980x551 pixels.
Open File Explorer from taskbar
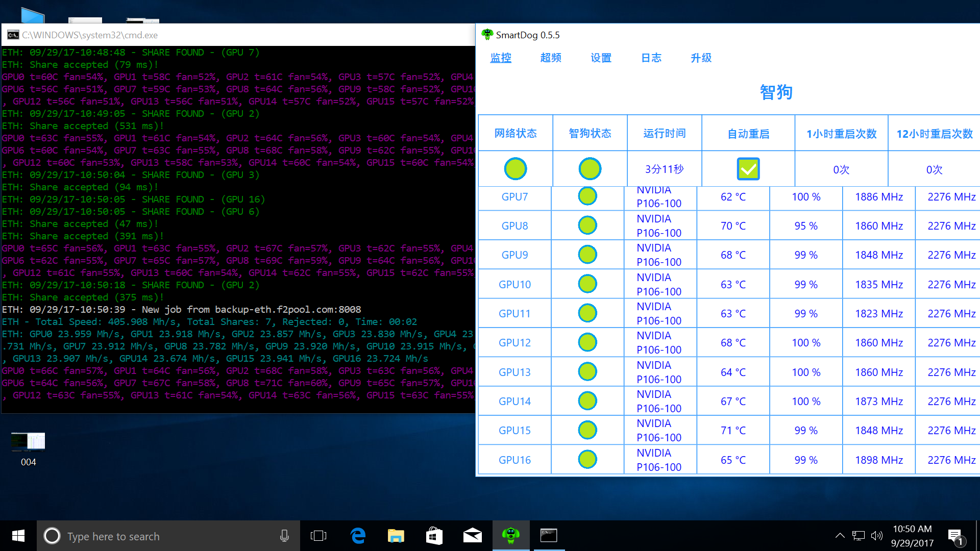pos(396,536)
